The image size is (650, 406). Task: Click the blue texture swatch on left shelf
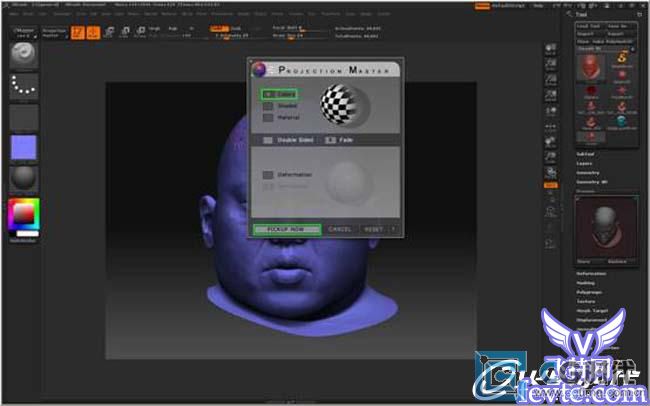[x=24, y=148]
